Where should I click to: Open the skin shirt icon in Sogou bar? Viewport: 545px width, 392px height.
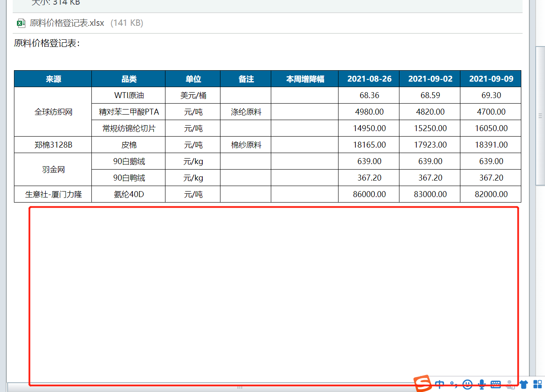pos(524,384)
